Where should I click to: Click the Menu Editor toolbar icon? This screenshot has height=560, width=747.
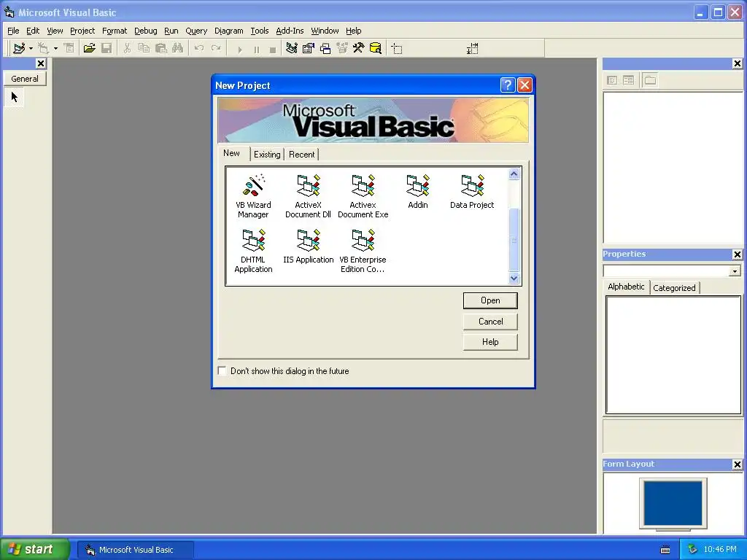[69, 48]
